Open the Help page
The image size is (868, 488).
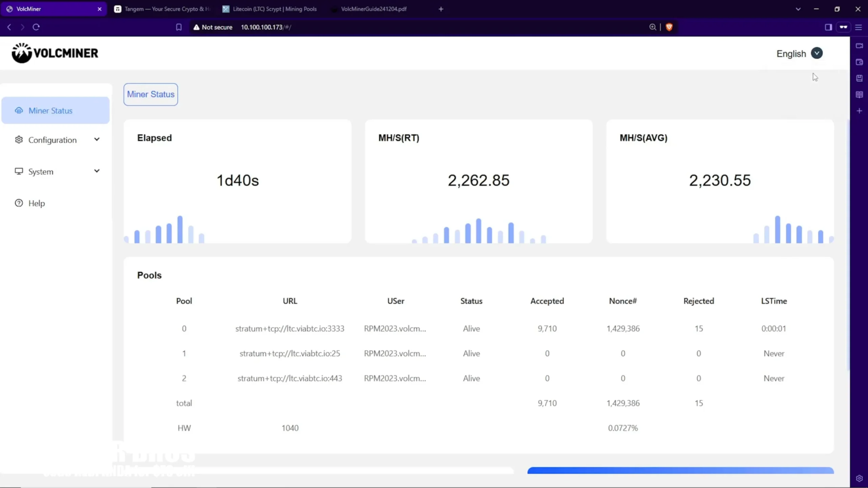point(55,203)
